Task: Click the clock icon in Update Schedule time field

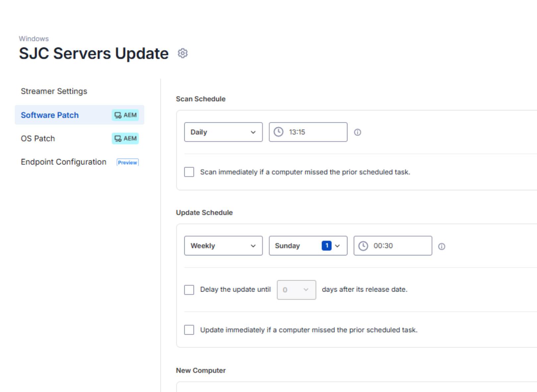Action: [364, 246]
